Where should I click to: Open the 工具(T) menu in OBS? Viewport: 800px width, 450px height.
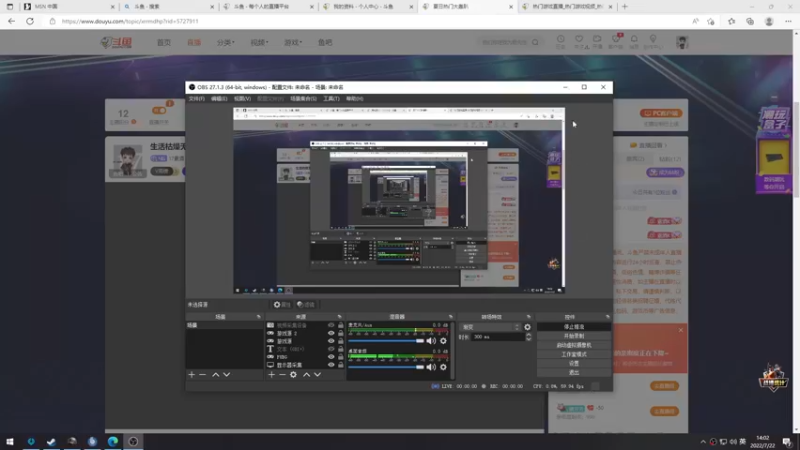[331, 98]
